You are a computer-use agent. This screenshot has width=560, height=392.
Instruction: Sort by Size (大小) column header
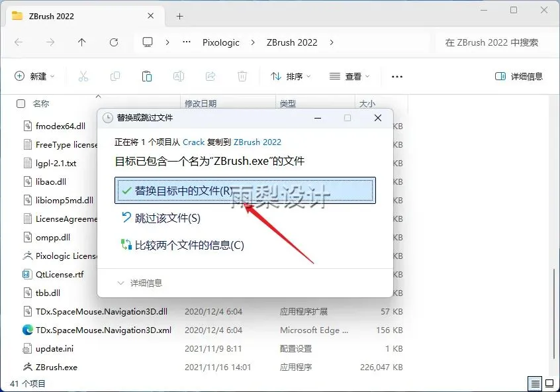click(x=367, y=103)
